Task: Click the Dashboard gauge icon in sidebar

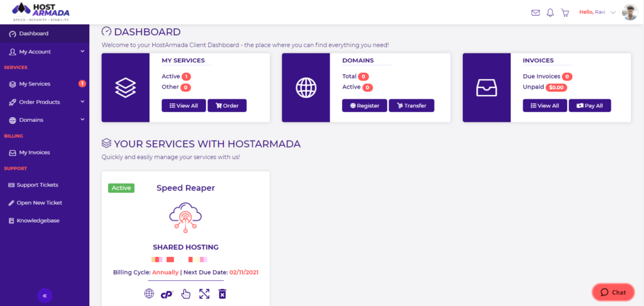Action: (13, 34)
